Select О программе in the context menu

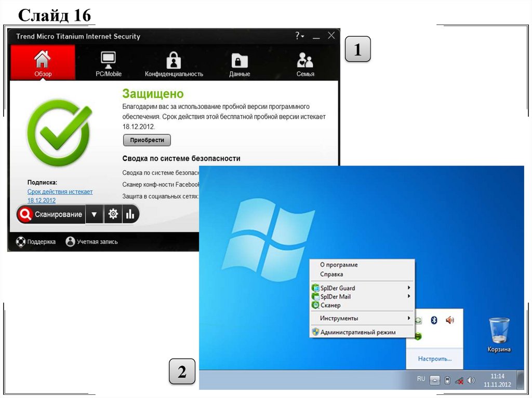coord(339,265)
